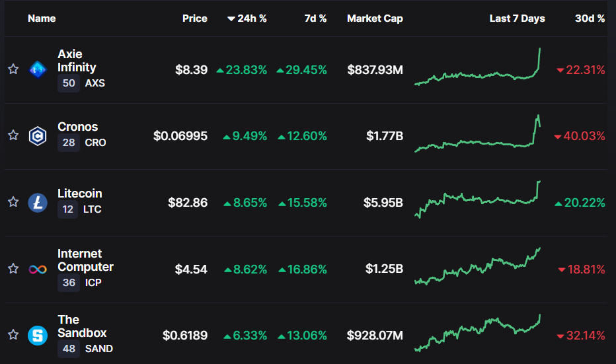Click The Sandbox coin logo
The width and height of the screenshot is (616, 364).
click(38, 336)
